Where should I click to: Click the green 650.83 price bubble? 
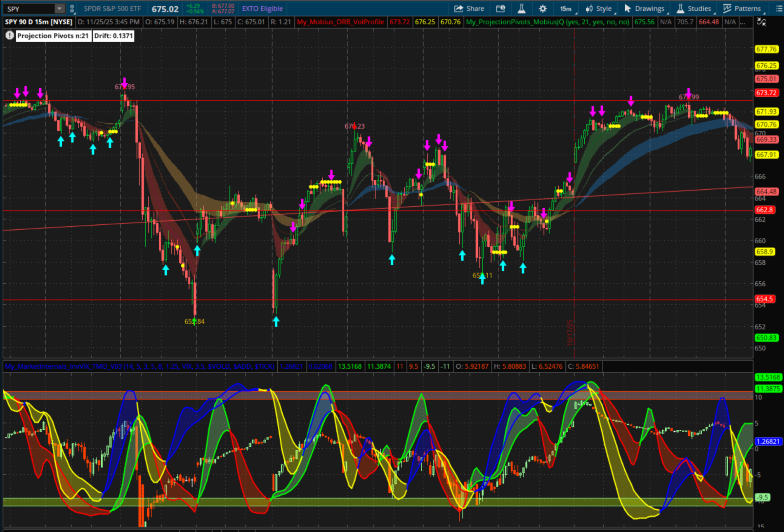(x=766, y=338)
